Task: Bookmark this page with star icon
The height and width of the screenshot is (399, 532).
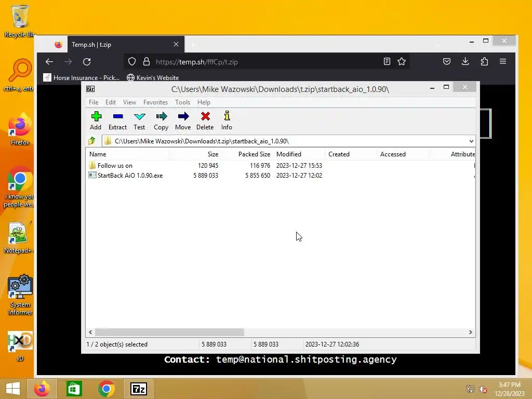Action: tap(402, 61)
